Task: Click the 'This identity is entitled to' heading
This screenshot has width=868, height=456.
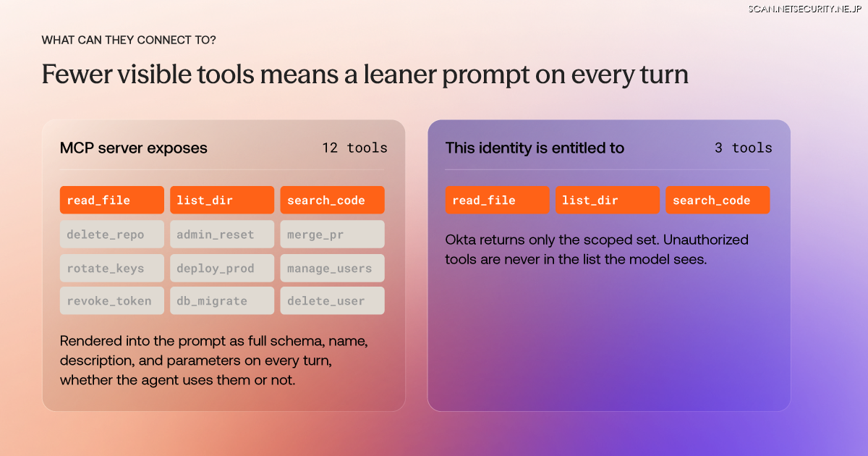Action: [x=535, y=148]
